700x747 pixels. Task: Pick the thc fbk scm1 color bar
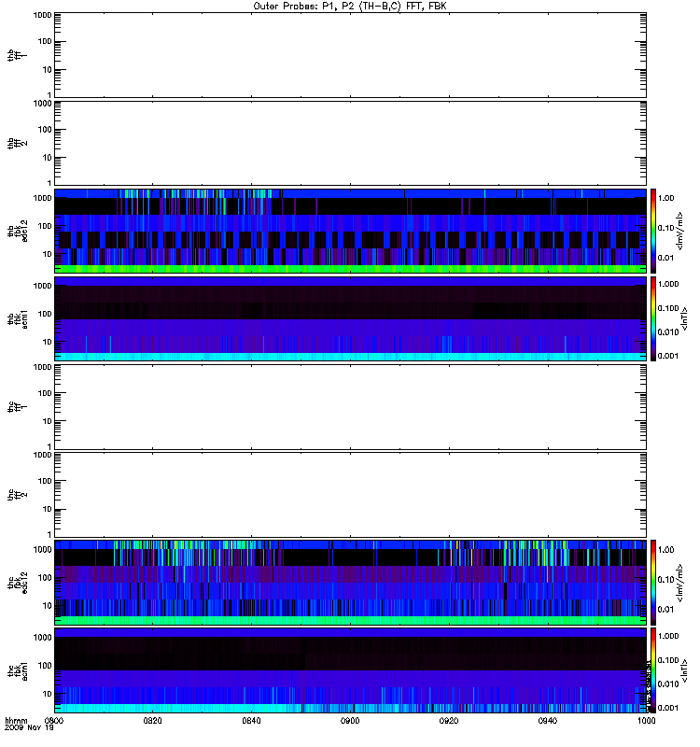coord(653,670)
